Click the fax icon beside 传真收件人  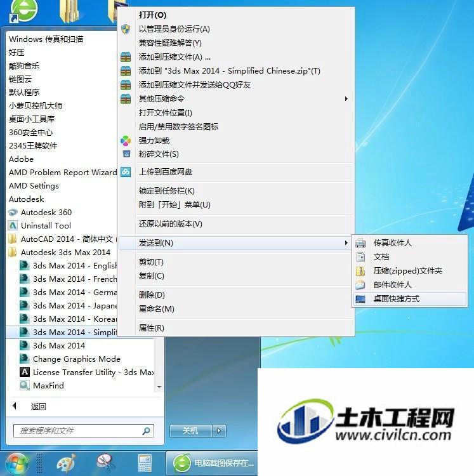tap(360, 243)
